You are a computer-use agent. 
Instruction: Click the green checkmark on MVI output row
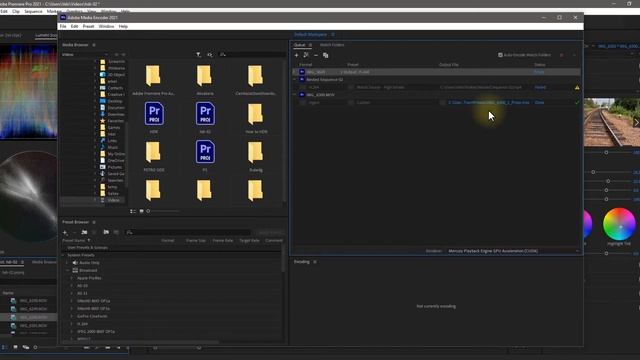click(x=577, y=102)
